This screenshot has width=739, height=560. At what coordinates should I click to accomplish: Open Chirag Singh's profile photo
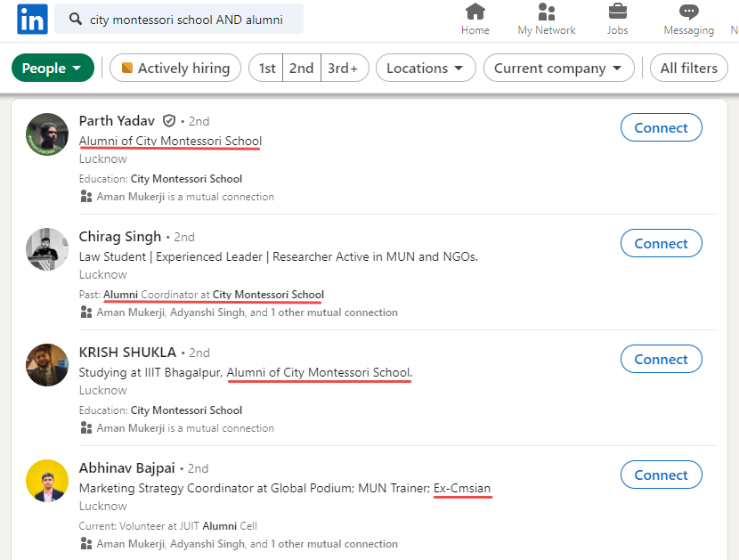coord(47,249)
